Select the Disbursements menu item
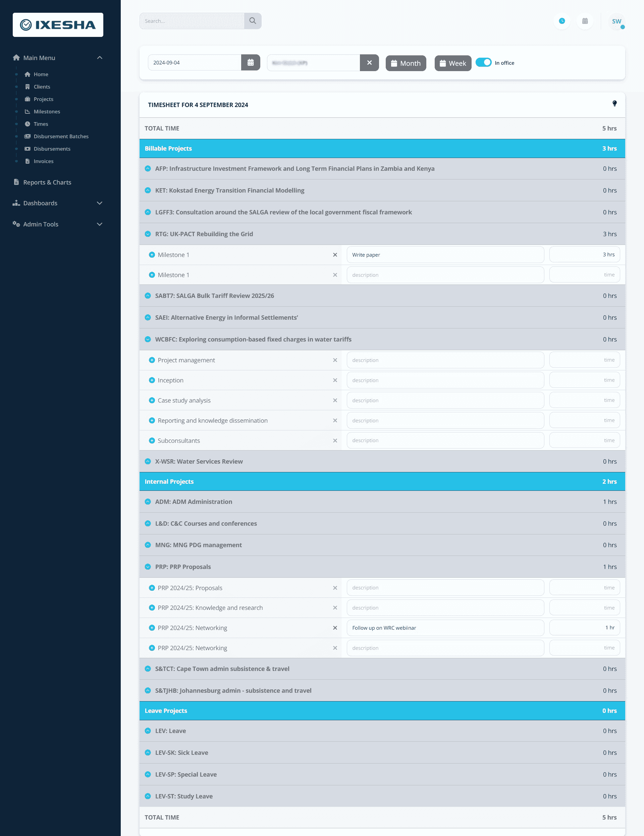Viewport: 644px width, 836px height. pos(51,149)
